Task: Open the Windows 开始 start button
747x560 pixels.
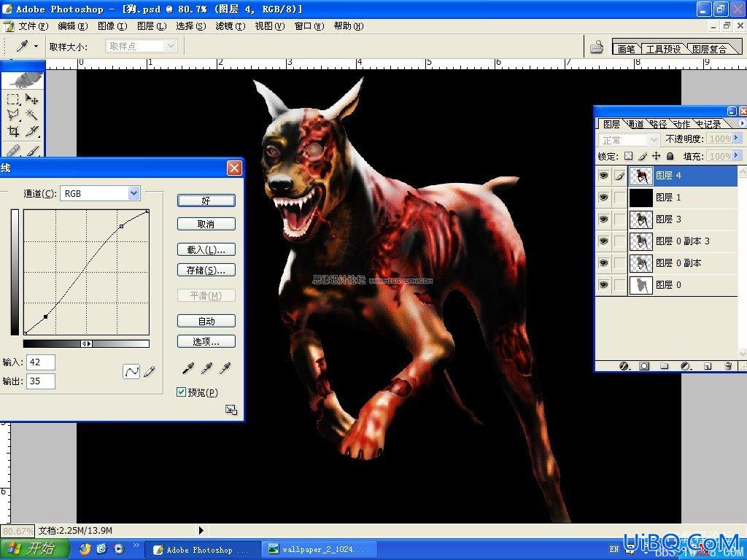Action: click(34, 549)
